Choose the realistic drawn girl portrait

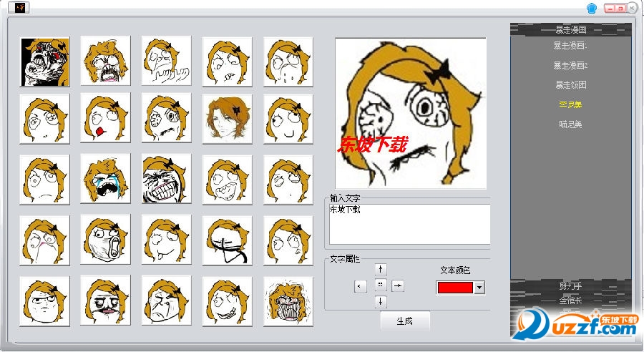[227, 119]
